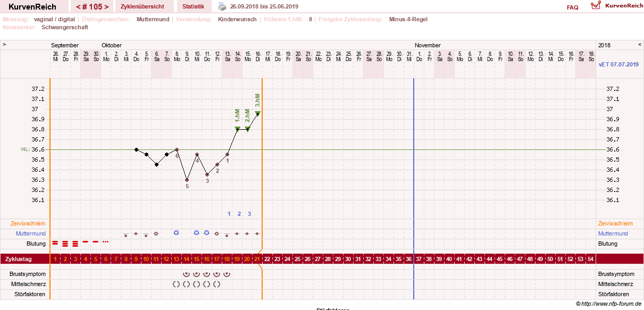Click the Zervixschleim row label on the left
Image resolution: width=644 pixels, height=310 pixels.
(28, 223)
